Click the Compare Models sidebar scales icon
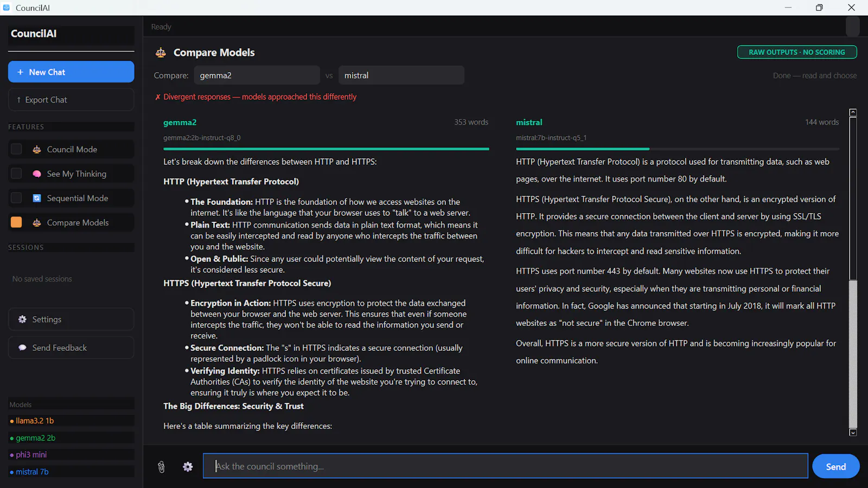Image resolution: width=868 pixels, height=488 pixels. (x=37, y=223)
